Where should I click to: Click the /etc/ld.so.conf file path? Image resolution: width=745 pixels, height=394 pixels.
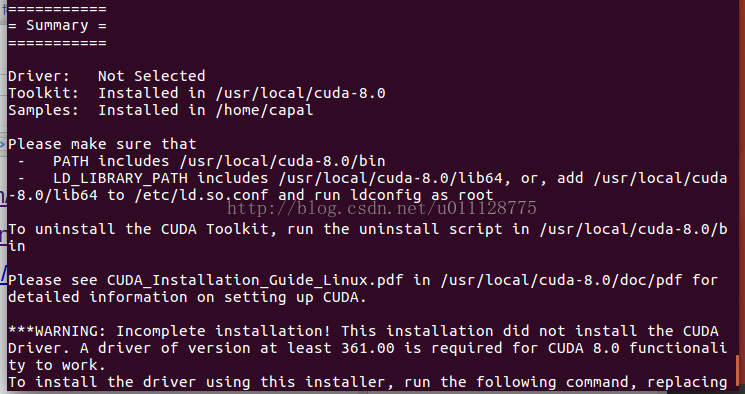(201, 195)
